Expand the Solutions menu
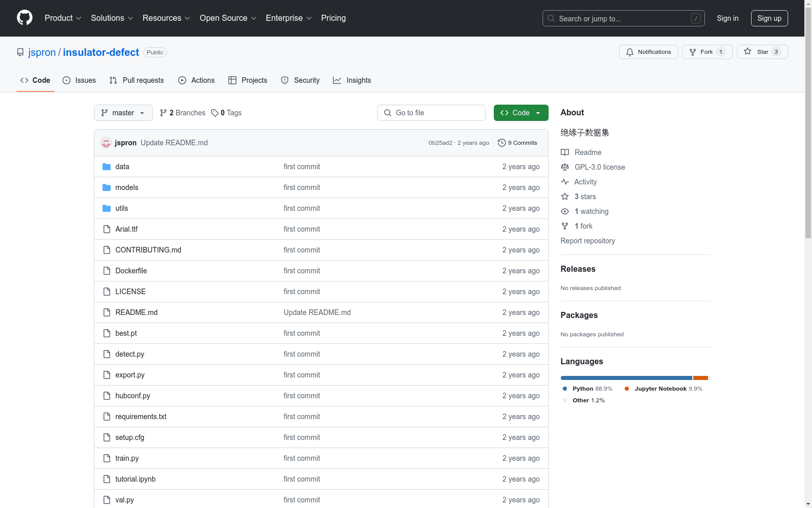The height and width of the screenshot is (508, 812). pos(112,18)
